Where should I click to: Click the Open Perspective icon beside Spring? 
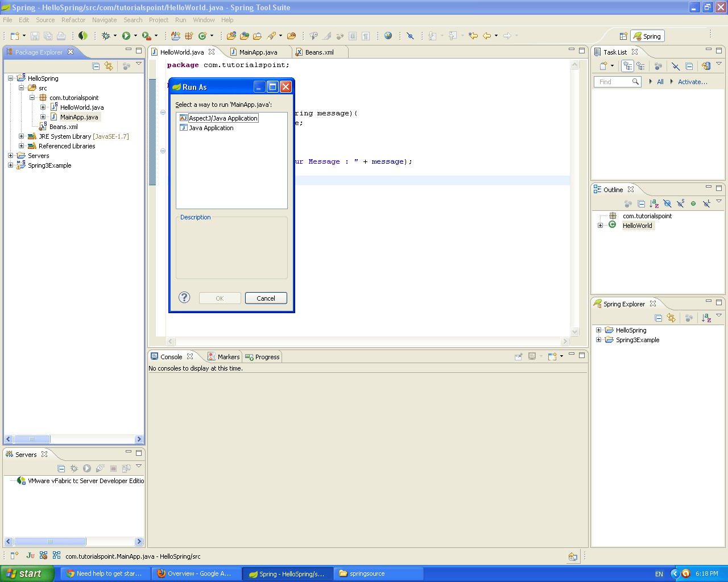pyautogui.click(x=623, y=36)
